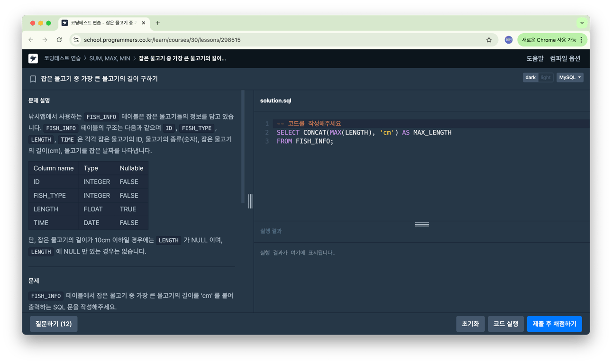Click the 제출 후 채점하기 button
612x364 pixels.
[554, 324]
